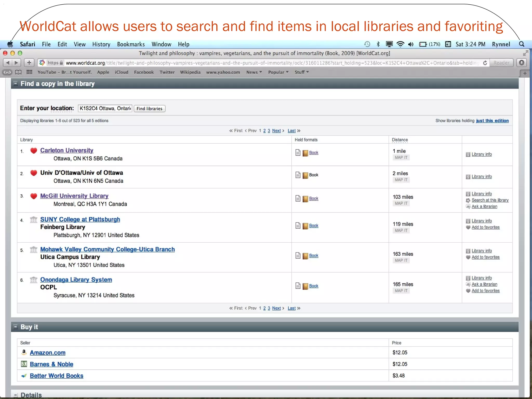532x399 pixels.
Task: Click Search at this library for McGill
Action: pyautogui.click(x=490, y=200)
